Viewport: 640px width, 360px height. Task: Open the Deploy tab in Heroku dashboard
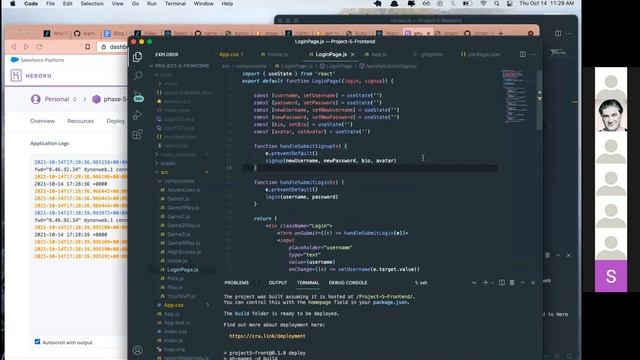116,121
